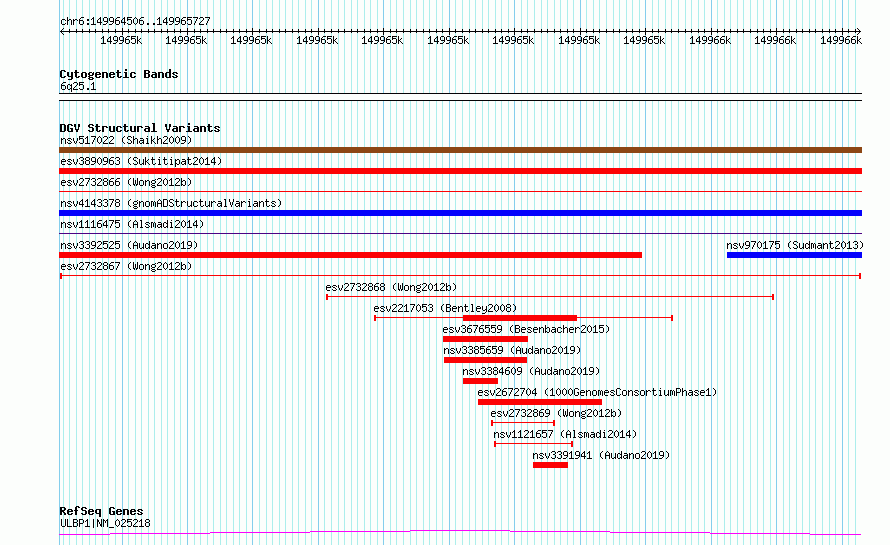
Task: Select the brown nsv517022 variant bar
Action: [x=460, y=150]
